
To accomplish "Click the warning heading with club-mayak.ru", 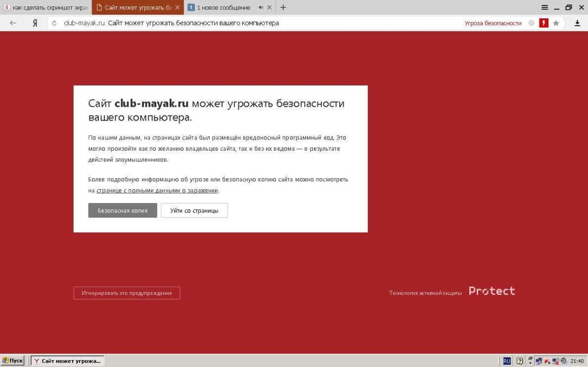I will (x=216, y=110).
